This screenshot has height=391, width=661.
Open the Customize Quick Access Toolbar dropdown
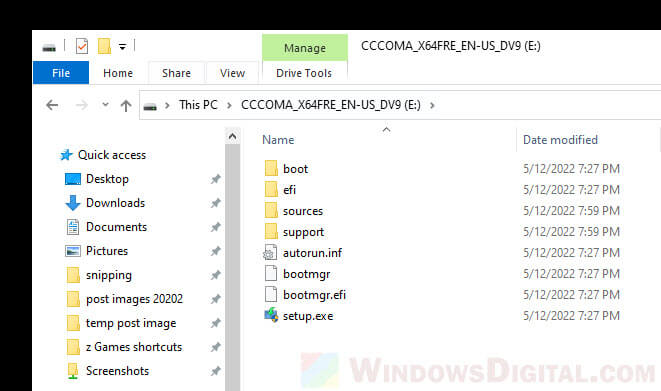122,47
